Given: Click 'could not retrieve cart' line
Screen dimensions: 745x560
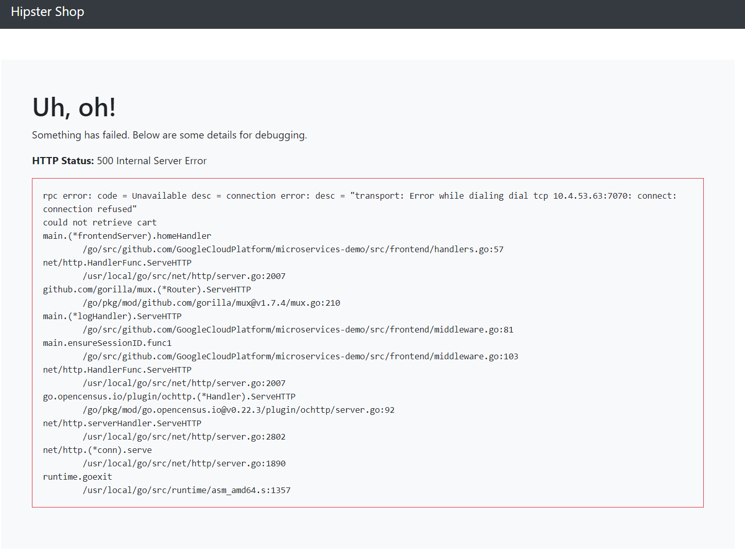Looking at the screenshot, I should pos(100,222).
